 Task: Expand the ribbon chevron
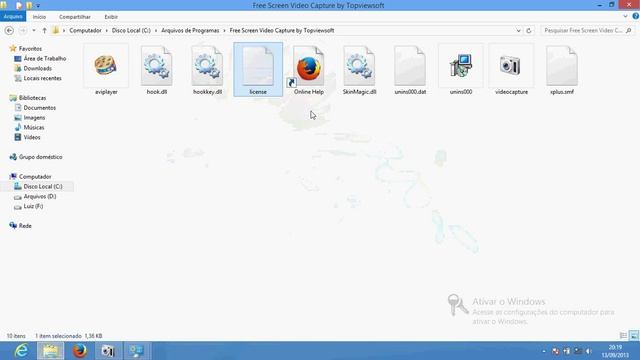[625, 16]
